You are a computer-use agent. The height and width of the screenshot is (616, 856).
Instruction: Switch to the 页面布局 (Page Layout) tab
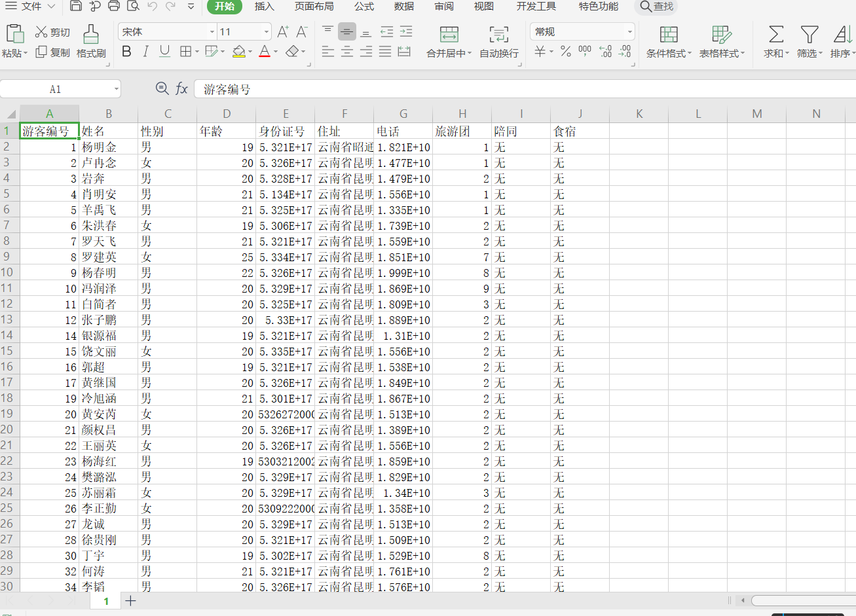[314, 7]
